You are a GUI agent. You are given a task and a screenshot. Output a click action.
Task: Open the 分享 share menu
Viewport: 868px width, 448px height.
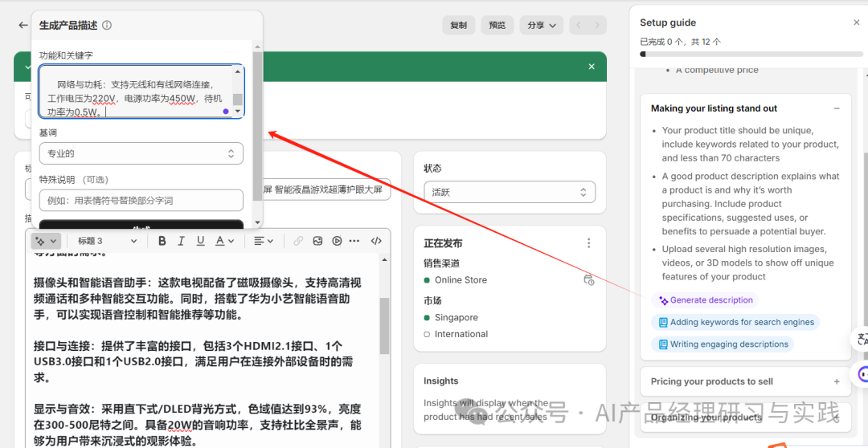(541, 25)
